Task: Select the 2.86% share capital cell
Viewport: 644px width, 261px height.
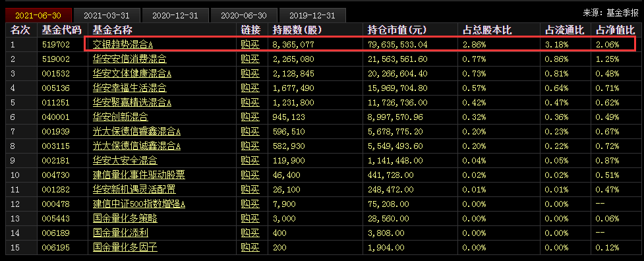Action: coord(475,45)
